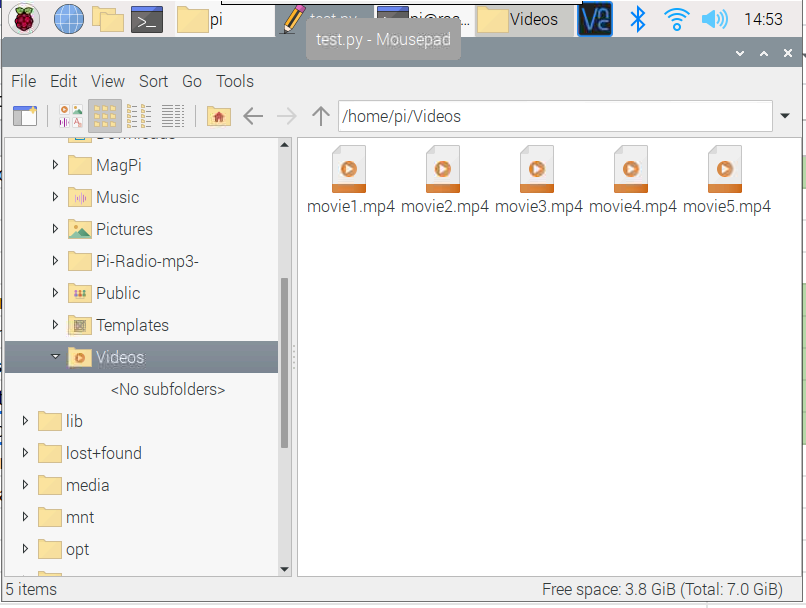Expand the media folder
This screenshot has height=608, width=806.
(x=26, y=485)
